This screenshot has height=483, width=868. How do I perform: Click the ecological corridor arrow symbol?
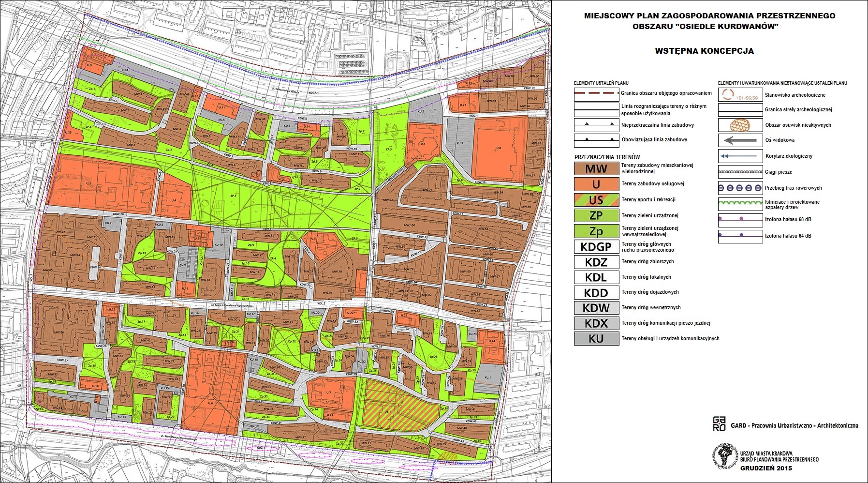[740, 156]
